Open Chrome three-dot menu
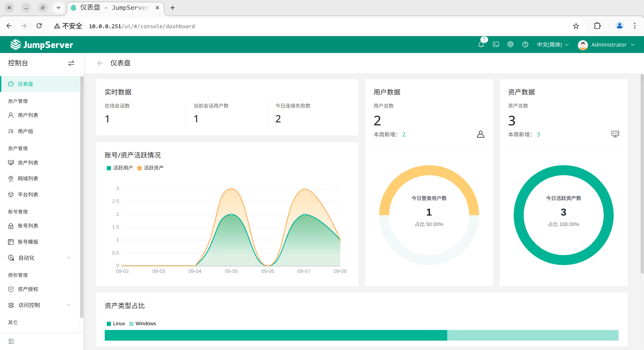 tap(635, 26)
